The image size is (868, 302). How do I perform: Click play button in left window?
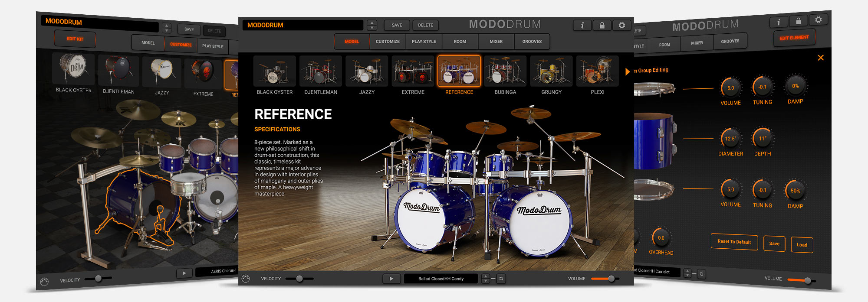click(x=184, y=273)
